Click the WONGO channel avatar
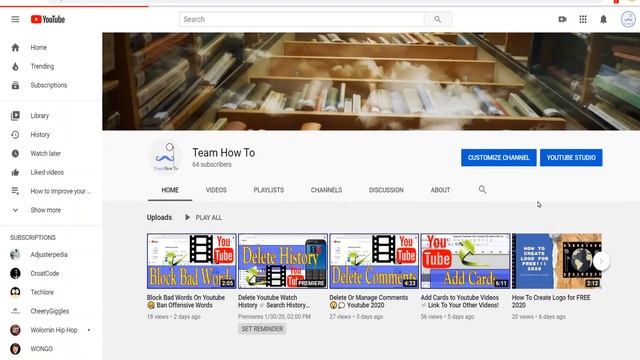Image resolution: width=640 pixels, height=360 pixels. point(15,349)
